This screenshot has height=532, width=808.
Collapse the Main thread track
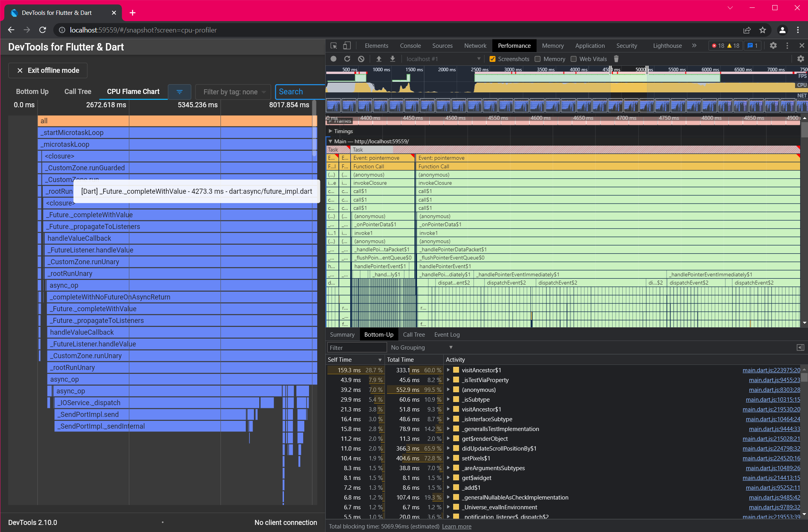331,141
